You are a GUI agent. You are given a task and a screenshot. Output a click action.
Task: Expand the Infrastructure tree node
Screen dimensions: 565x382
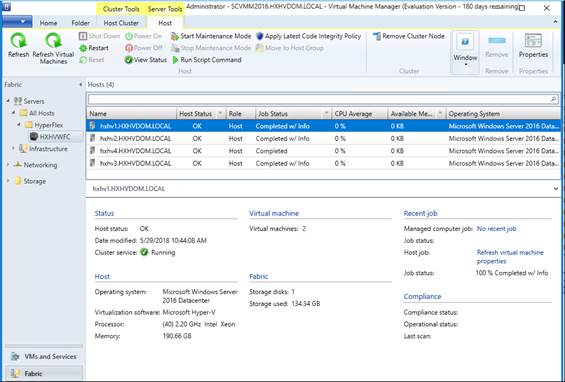14,148
